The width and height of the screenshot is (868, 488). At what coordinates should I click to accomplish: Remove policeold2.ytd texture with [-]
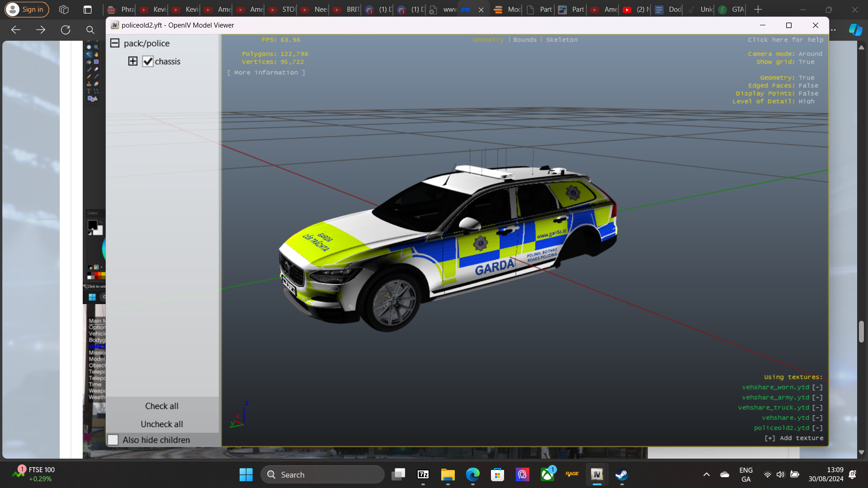click(x=817, y=428)
